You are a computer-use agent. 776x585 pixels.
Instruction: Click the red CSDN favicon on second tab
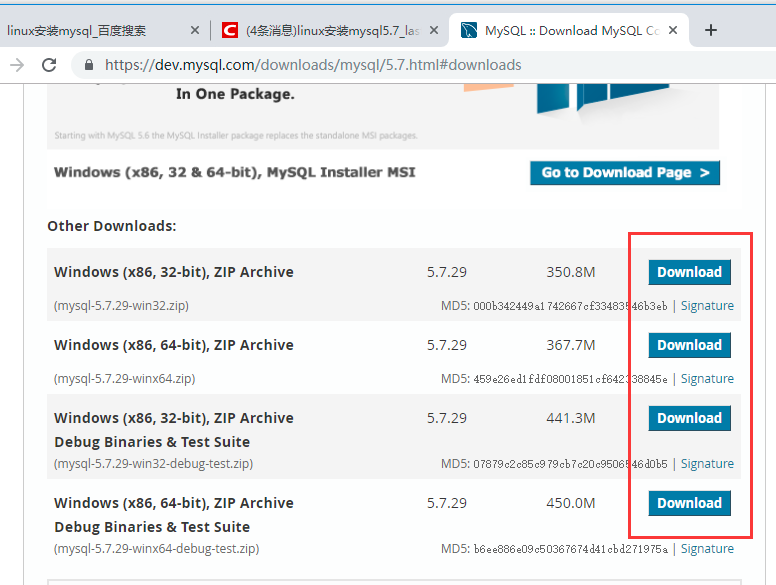point(230,30)
